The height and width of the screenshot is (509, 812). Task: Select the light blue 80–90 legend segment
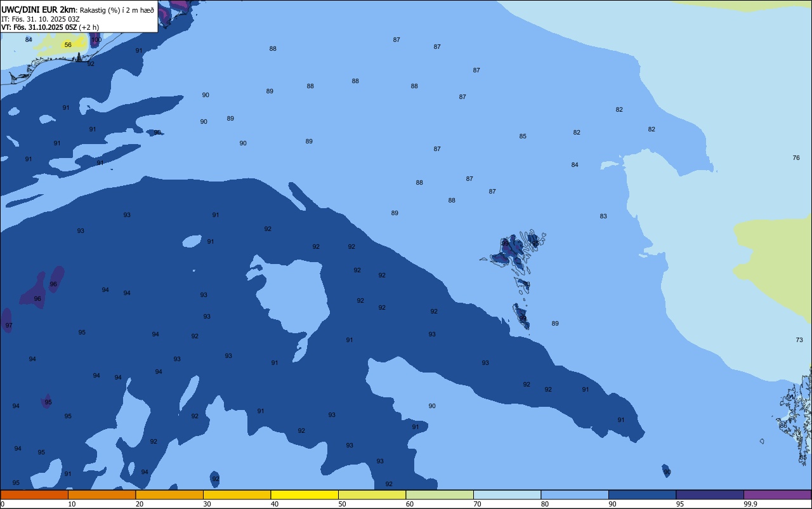[575, 494]
